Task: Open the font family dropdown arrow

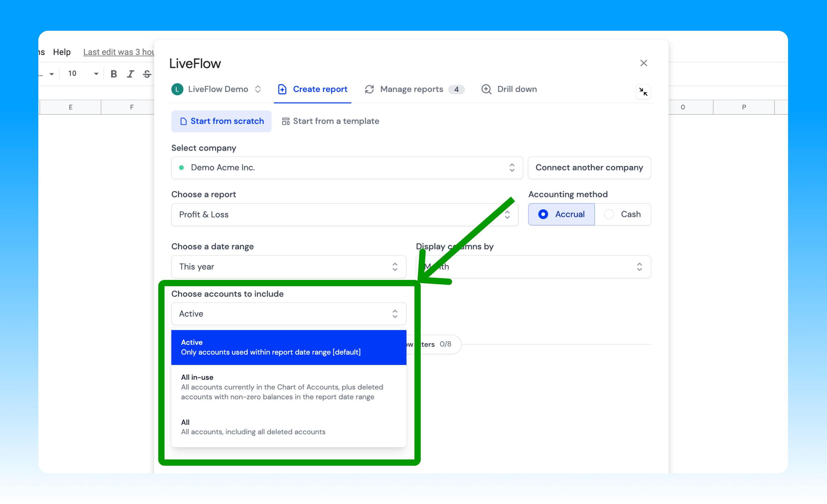Action: pos(51,74)
